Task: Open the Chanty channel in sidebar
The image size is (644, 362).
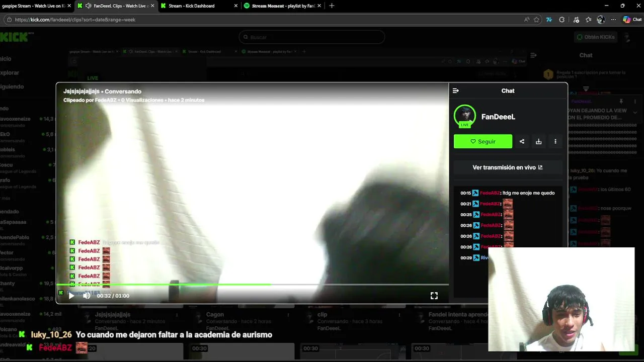Action: (28, 286)
